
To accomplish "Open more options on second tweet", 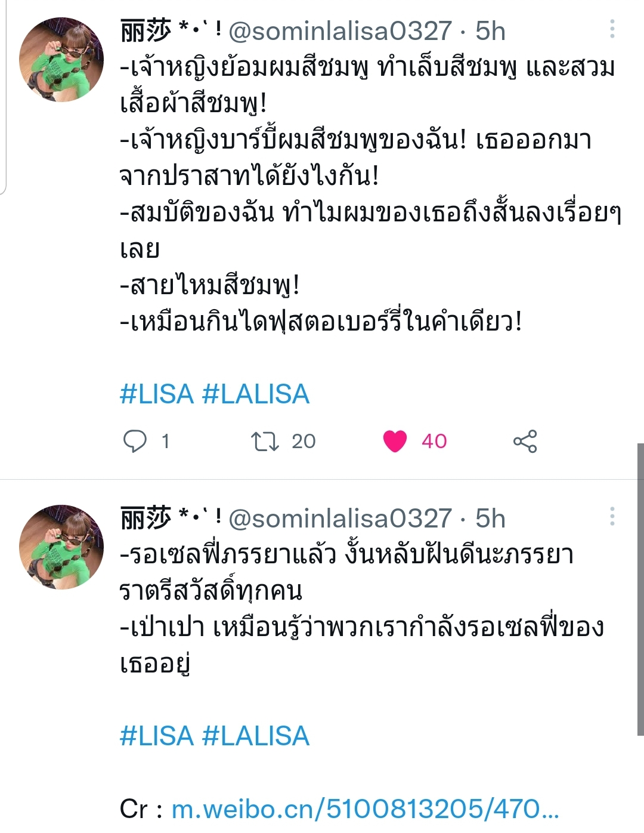I will tap(612, 516).
